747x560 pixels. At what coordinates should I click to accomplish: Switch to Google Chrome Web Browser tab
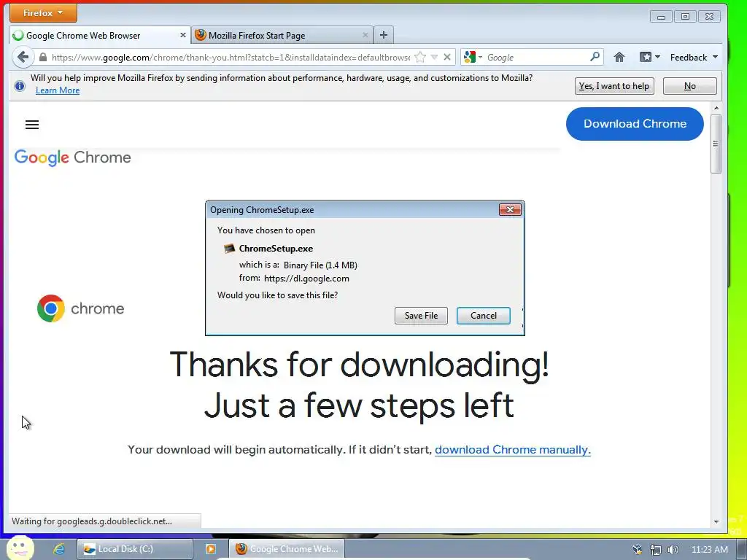click(x=99, y=35)
